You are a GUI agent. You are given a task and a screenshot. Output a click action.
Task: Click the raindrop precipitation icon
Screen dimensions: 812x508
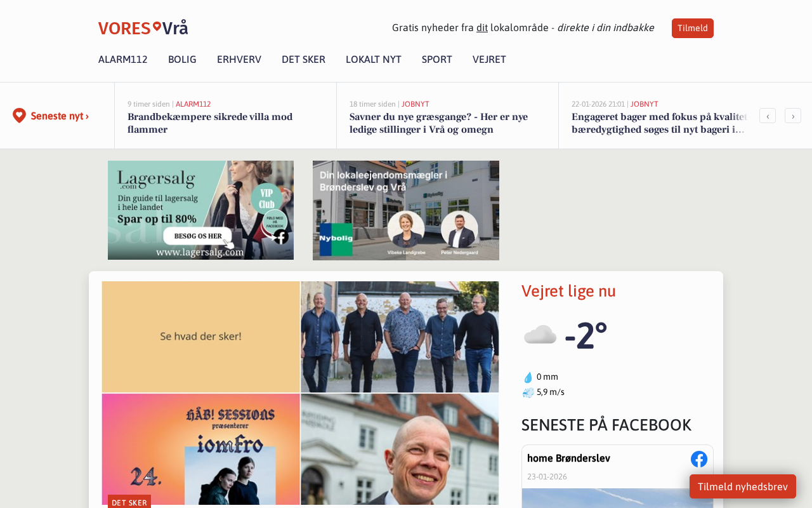[x=528, y=377]
